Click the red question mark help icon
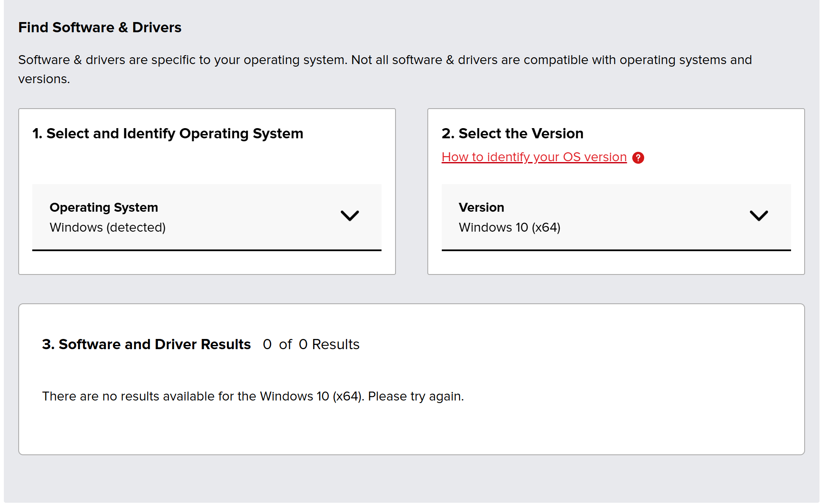825x504 pixels. (638, 158)
